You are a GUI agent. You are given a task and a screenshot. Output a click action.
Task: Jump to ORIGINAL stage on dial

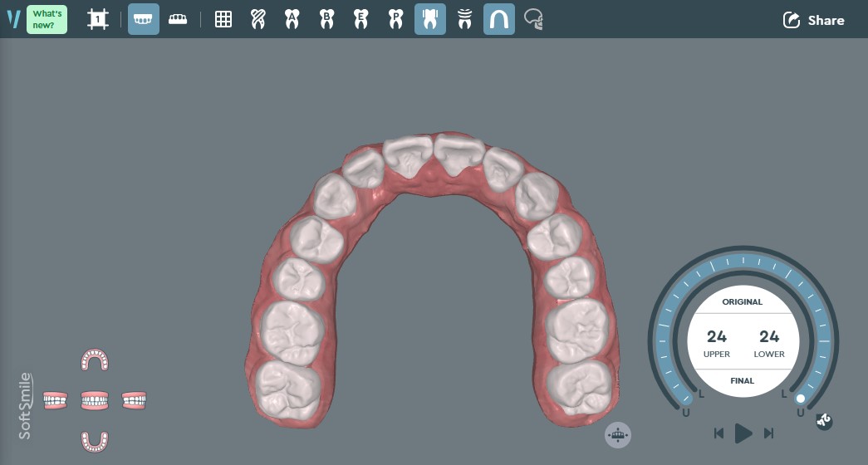click(x=743, y=302)
